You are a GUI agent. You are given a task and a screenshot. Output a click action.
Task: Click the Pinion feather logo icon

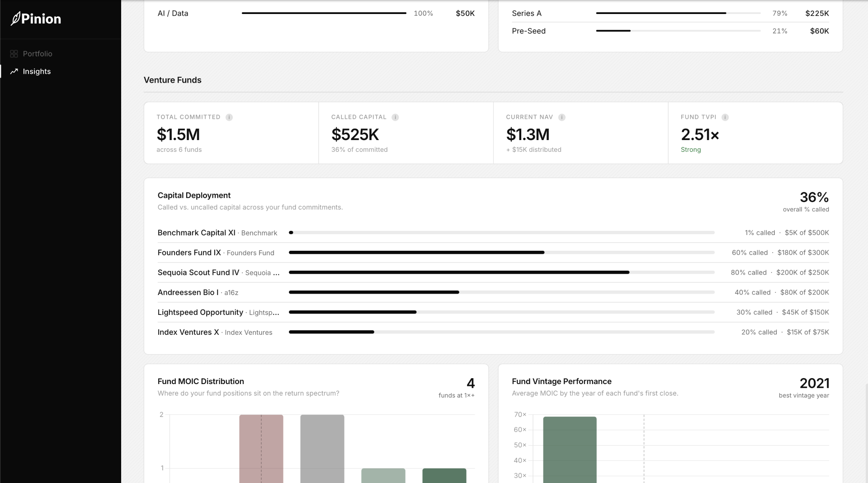(x=15, y=19)
